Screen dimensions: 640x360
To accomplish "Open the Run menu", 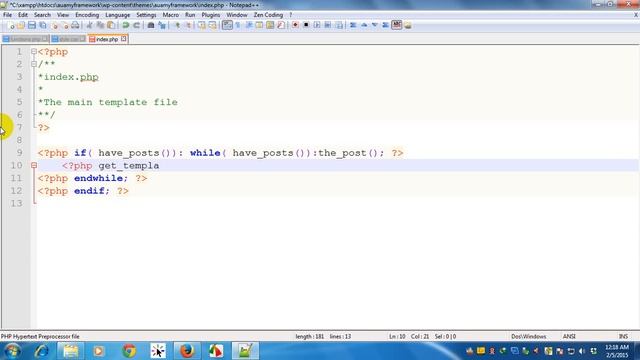I will tap(190, 15).
